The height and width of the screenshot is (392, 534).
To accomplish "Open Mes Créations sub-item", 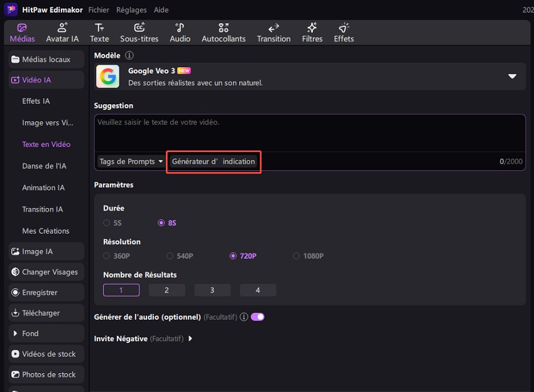I will pos(46,231).
